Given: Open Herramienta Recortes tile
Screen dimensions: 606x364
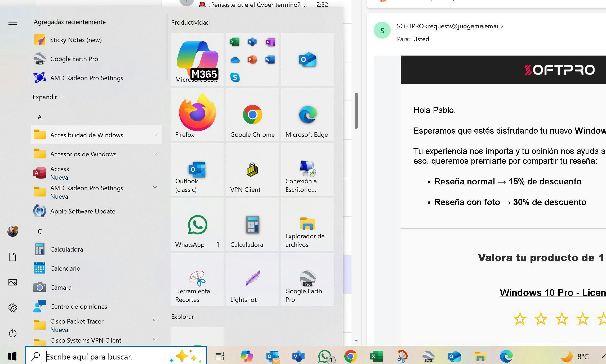Looking at the screenshot, I should point(197,280).
